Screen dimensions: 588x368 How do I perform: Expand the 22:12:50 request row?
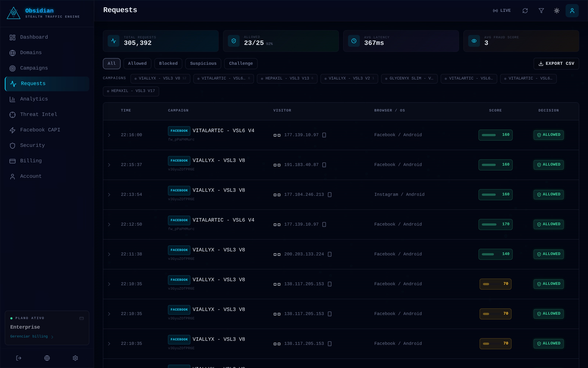coord(109,225)
